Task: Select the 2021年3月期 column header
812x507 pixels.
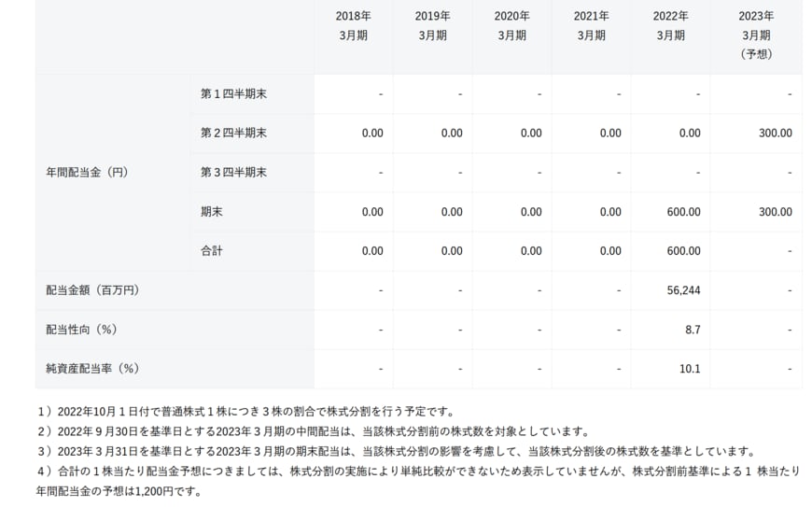Action: (x=591, y=26)
